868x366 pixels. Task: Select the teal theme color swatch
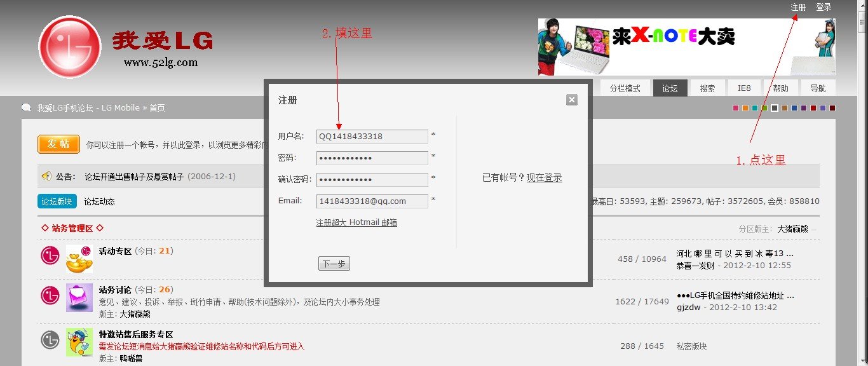[x=754, y=108]
